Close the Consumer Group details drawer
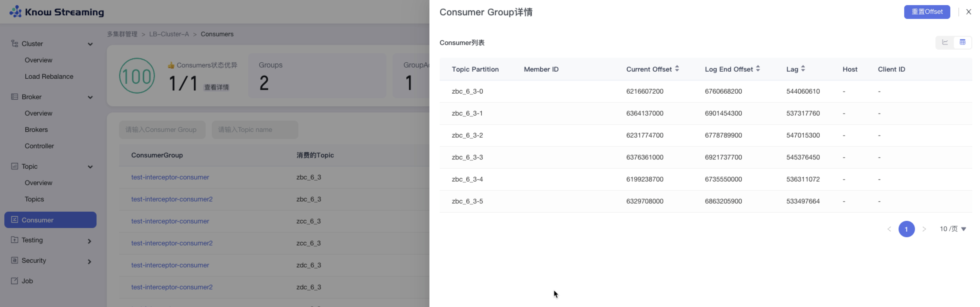 point(968,12)
